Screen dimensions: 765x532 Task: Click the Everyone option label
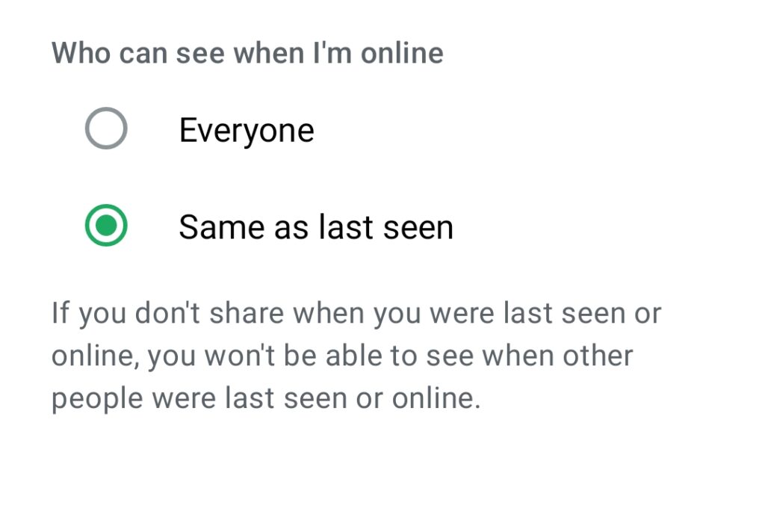tap(247, 131)
